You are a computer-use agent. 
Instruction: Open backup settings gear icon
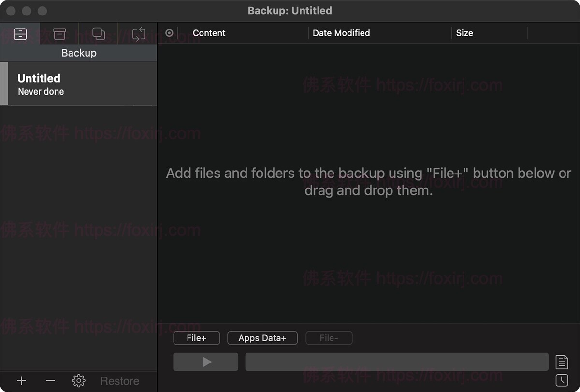tap(78, 381)
